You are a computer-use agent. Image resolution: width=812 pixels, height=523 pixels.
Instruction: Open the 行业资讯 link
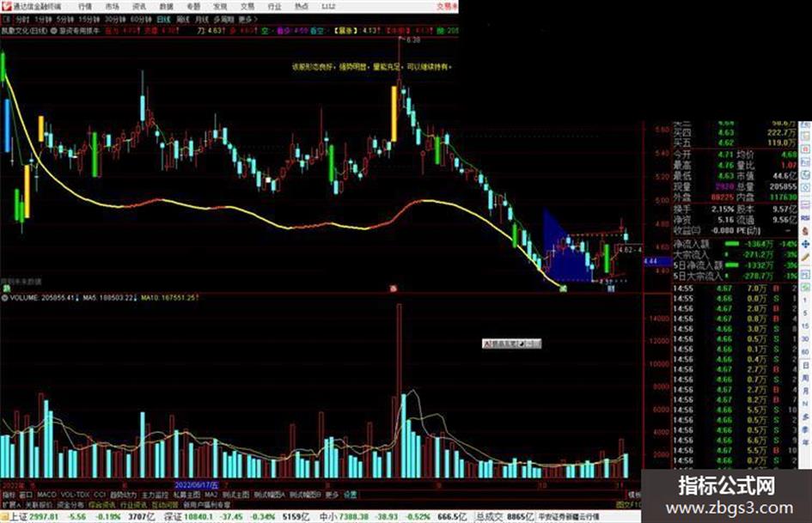point(133,504)
